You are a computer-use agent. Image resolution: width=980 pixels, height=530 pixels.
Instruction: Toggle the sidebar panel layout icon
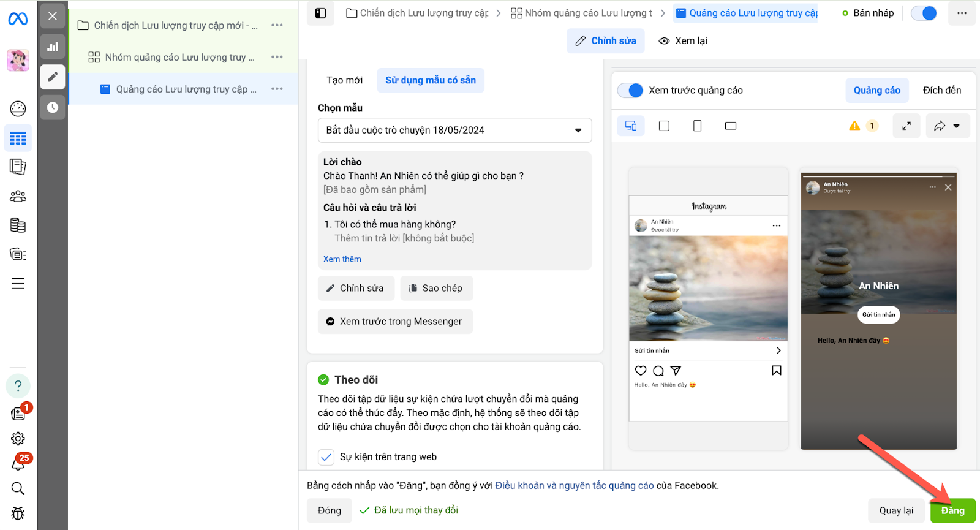[x=320, y=13]
